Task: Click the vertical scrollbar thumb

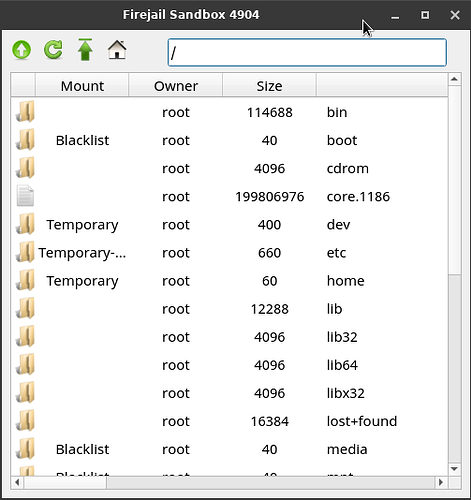Action: [x=455, y=180]
